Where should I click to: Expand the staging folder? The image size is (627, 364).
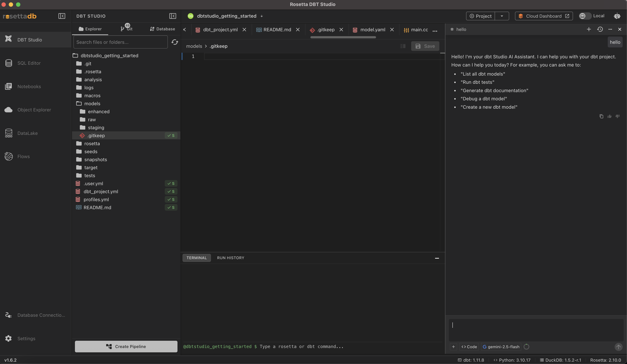[126, 128]
